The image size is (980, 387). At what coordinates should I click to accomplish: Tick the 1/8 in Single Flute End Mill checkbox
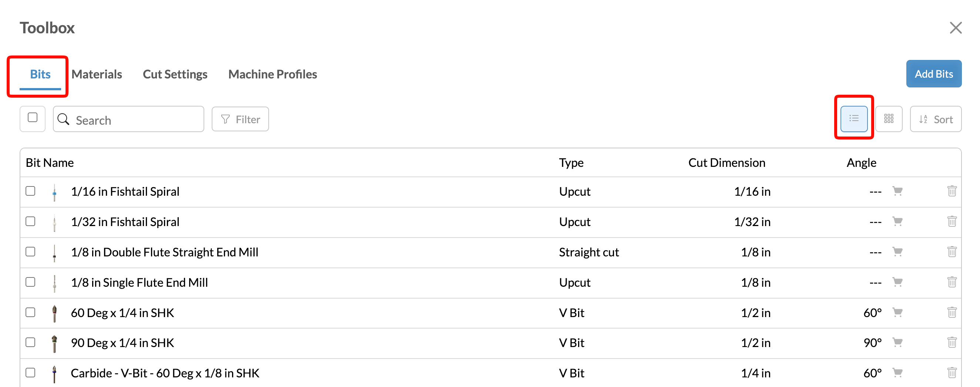point(30,282)
